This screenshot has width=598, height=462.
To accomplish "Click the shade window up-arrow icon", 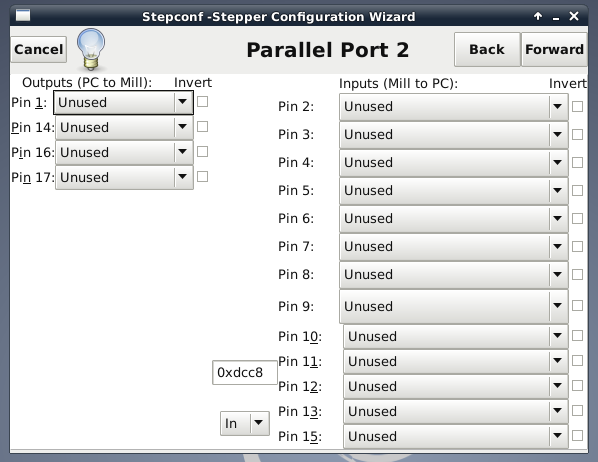I will [x=538, y=16].
